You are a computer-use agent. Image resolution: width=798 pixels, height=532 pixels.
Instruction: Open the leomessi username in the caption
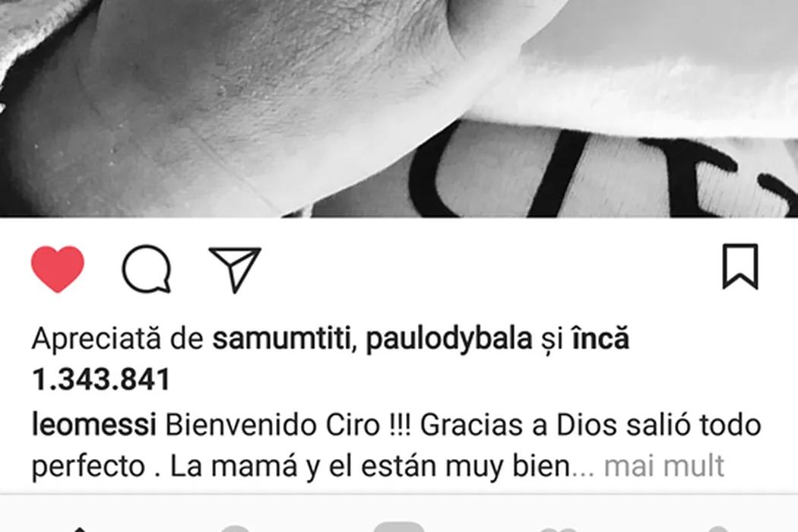click(x=93, y=425)
